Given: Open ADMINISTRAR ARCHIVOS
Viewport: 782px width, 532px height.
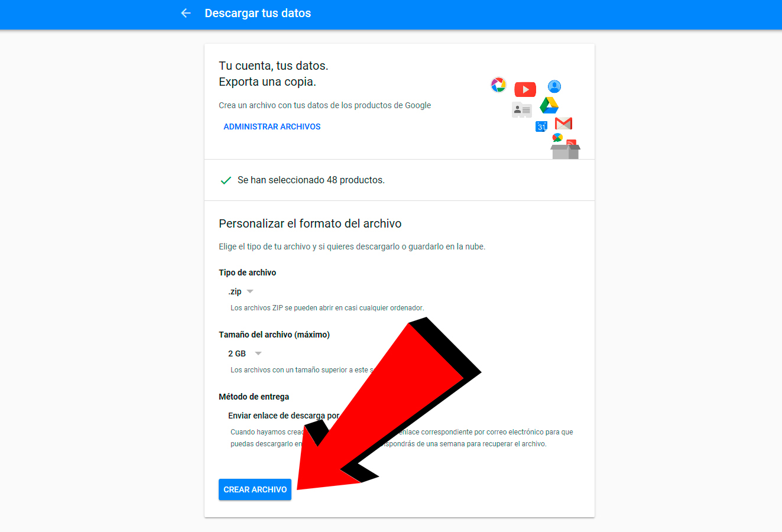Looking at the screenshot, I should point(272,126).
